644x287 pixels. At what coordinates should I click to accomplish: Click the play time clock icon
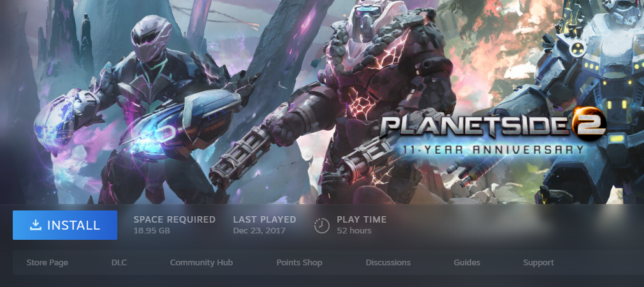pyautogui.click(x=321, y=225)
